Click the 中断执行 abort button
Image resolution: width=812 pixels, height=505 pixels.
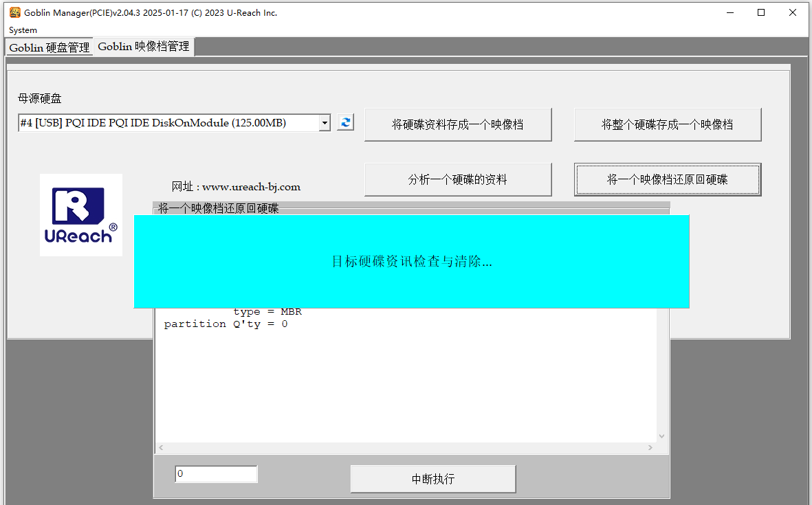click(433, 479)
